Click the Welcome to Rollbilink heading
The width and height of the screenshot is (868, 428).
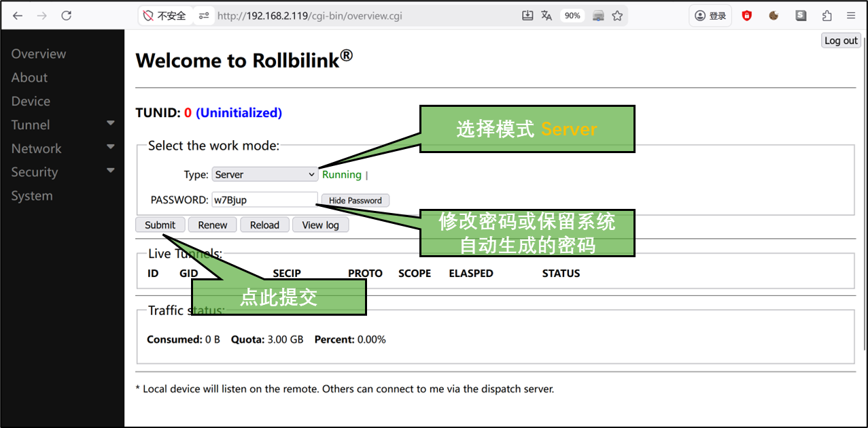tap(244, 59)
